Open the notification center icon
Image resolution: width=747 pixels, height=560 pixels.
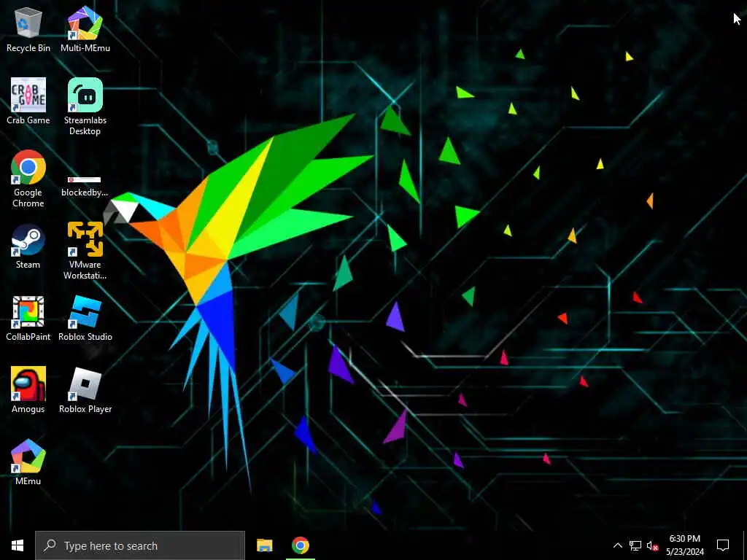723,545
